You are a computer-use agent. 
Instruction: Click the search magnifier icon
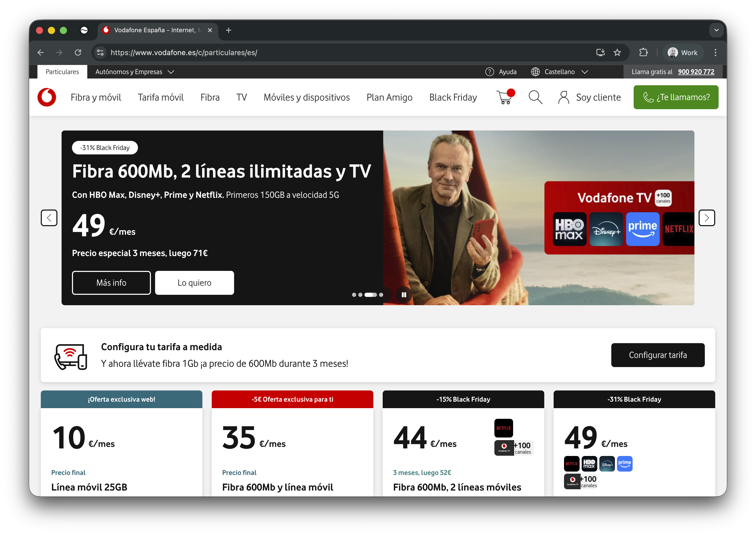tap(535, 97)
